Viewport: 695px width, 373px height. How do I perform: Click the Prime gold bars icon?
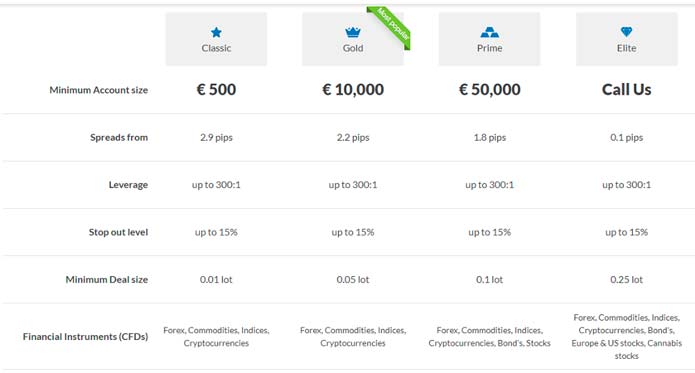(489, 32)
